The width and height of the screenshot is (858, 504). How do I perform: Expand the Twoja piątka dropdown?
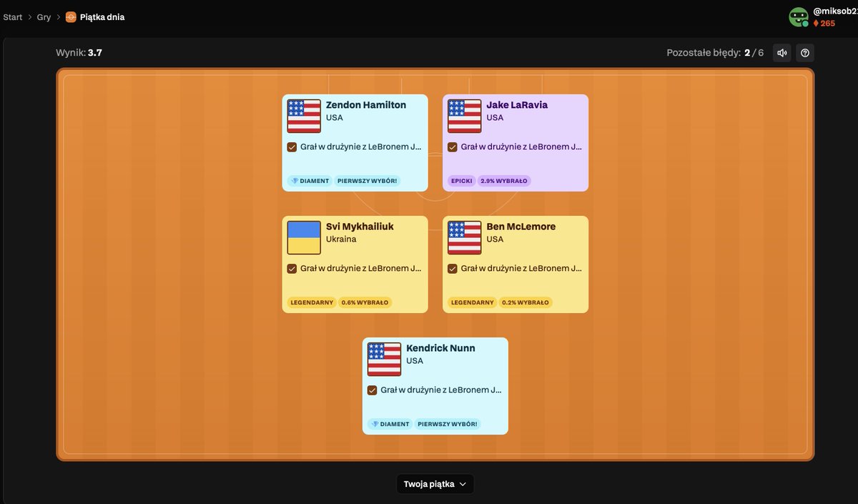[x=435, y=484]
